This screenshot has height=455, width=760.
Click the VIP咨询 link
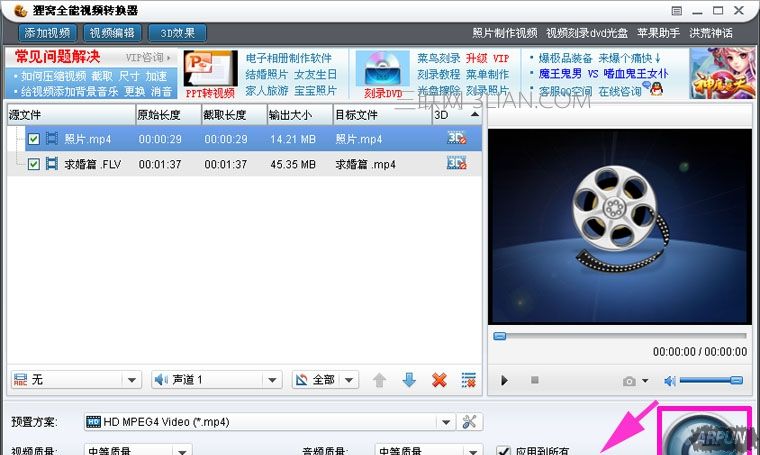click(x=148, y=58)
